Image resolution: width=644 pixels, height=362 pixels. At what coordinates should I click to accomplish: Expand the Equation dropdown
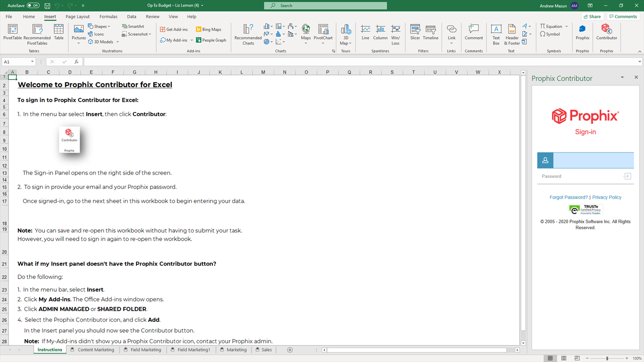[566, 26]
